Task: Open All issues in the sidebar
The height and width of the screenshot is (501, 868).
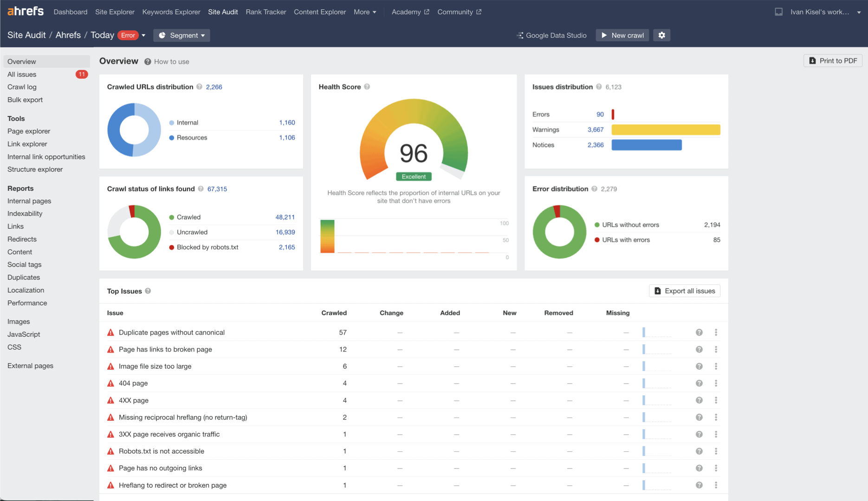Action: coord(22,74)
